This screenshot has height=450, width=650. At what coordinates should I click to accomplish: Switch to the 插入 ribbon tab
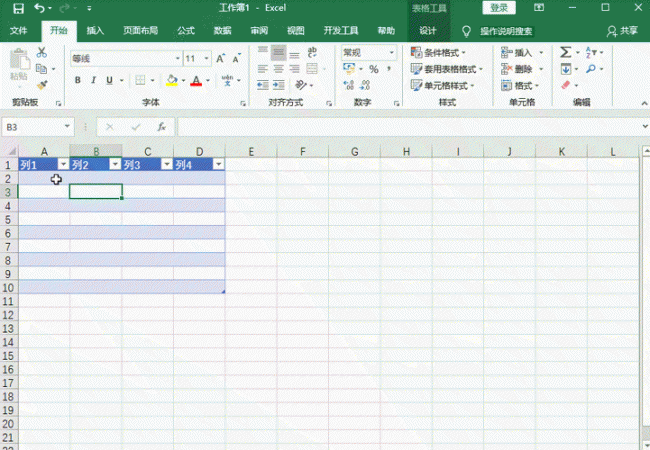pos(95,31)
